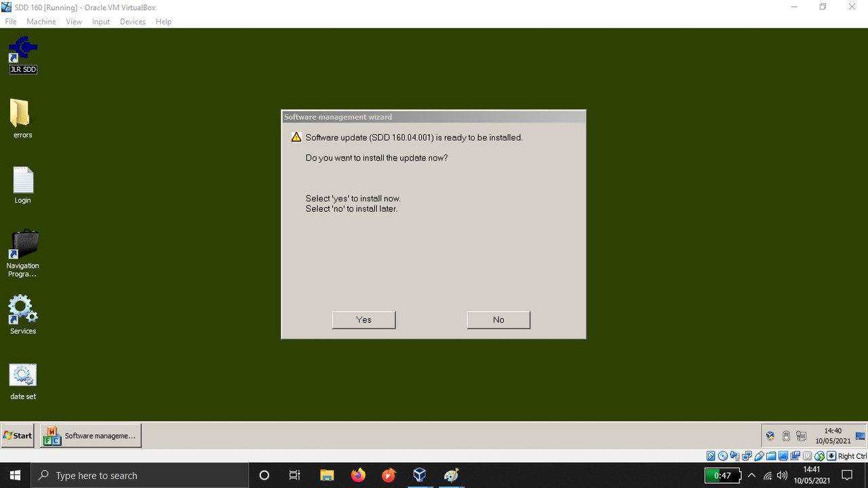Open Task View on host taskbar
Viewport: 868px width, 488px height.
click(x=294, y=476)
